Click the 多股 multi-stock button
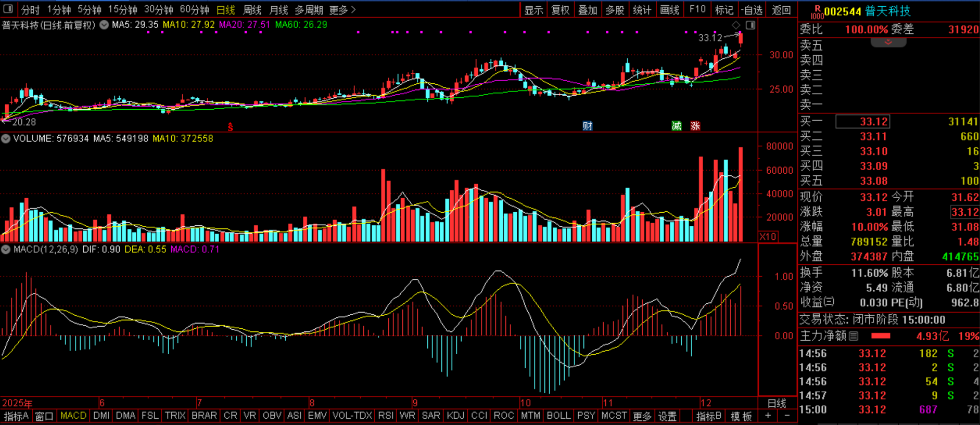 [x=615, y=10]
